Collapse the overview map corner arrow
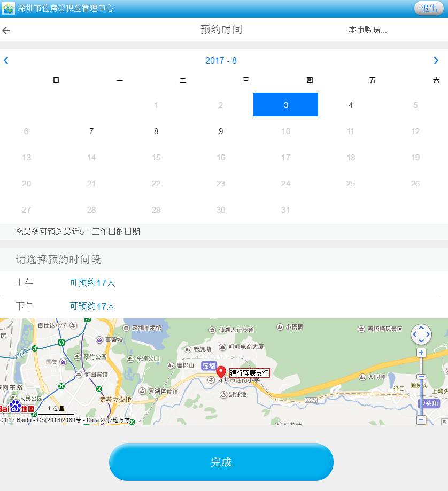 tap(444, 422)
